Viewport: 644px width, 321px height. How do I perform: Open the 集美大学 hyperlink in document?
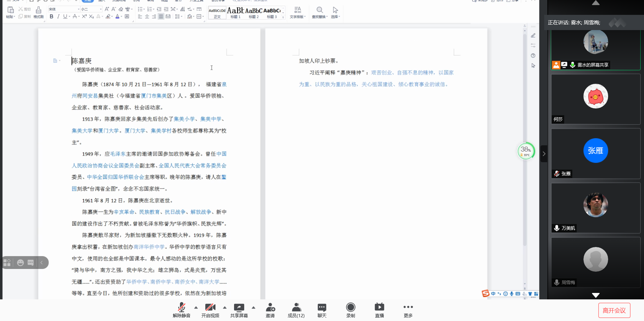point(82,131)
